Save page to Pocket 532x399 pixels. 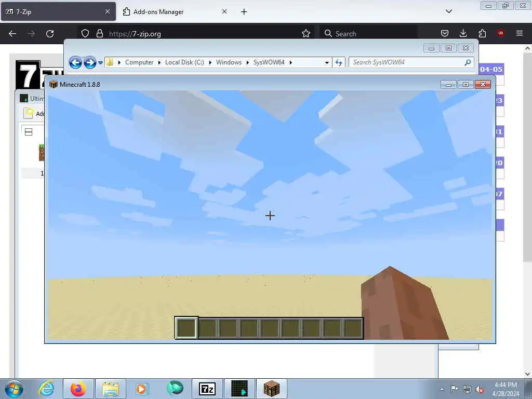(x=445, y=33)
